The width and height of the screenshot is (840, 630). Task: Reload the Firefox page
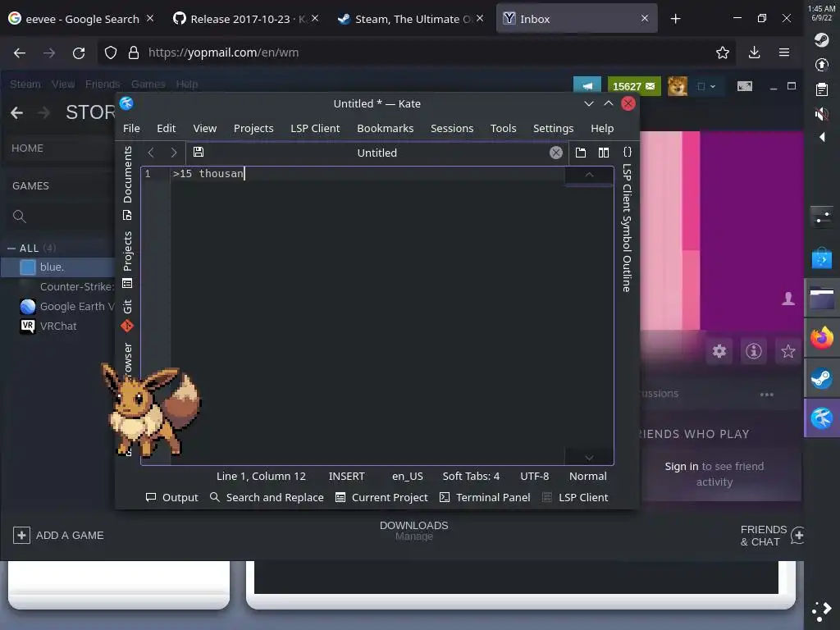[79, 52]
